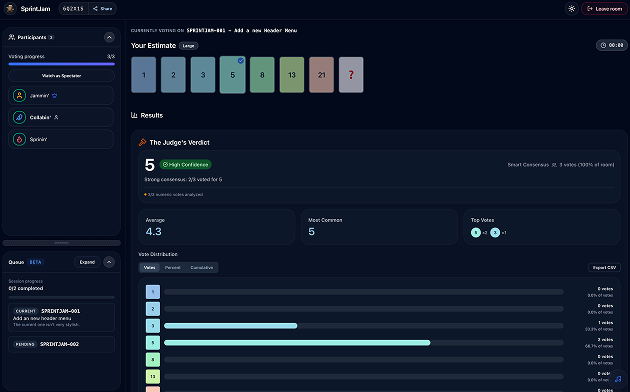Click the crown icon next to Jammin'
The image size is (630, 392).
pos(55,96)
